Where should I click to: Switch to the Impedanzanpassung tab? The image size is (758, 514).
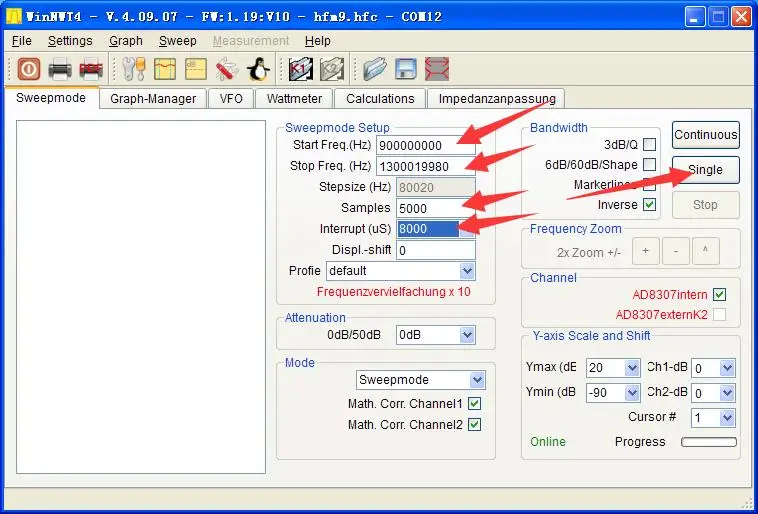pyautogui.click(x=496, y=99)
